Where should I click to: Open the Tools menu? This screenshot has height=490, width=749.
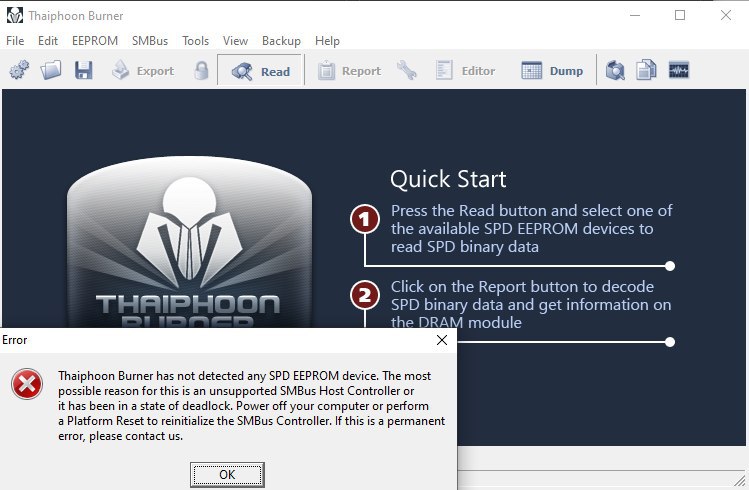coord(195,41)
